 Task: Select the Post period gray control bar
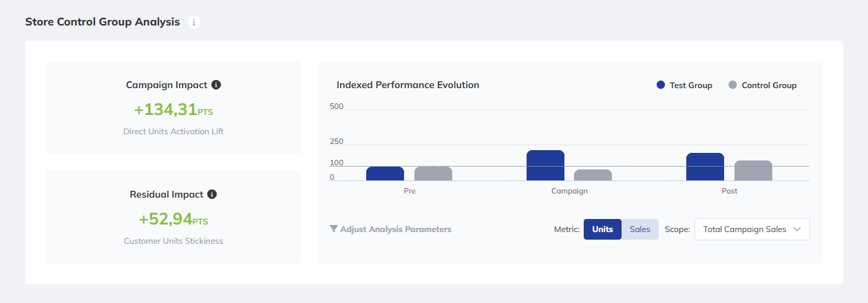point(753,171)
